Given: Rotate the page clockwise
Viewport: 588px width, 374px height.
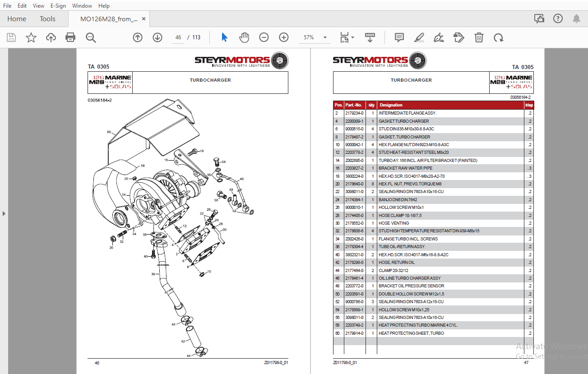Looking at the screenshot, I should click(499, 37).
